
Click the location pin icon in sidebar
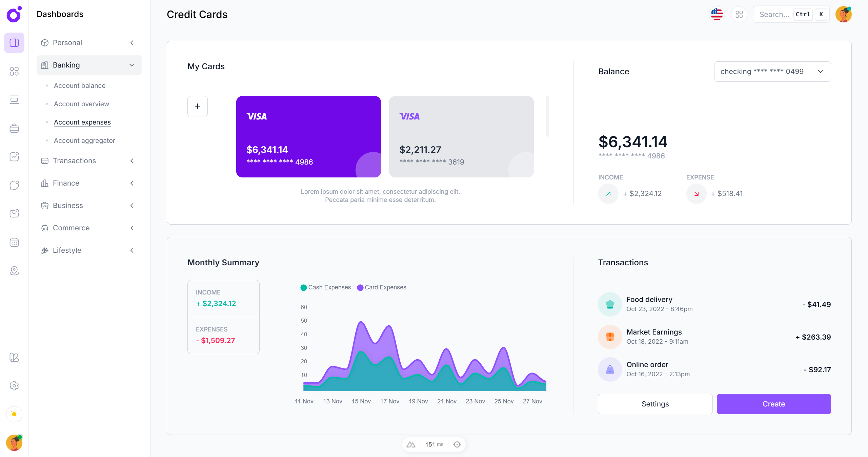click(14, 270)
